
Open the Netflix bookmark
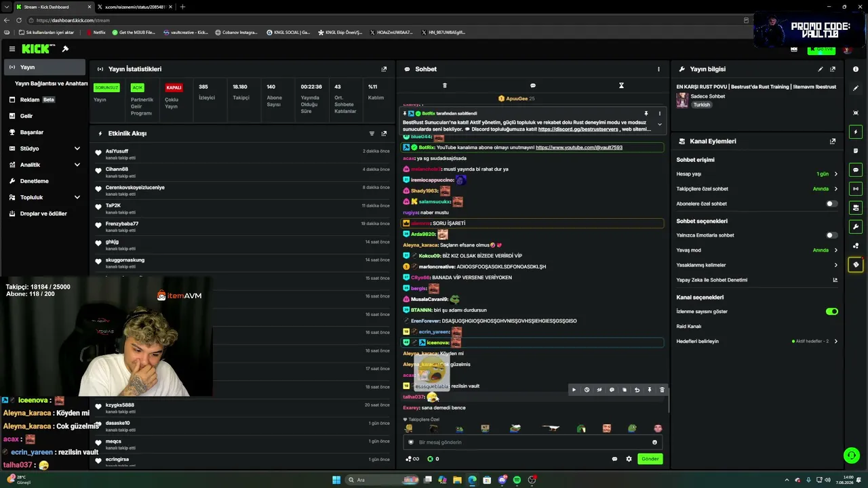coord(96,33)
